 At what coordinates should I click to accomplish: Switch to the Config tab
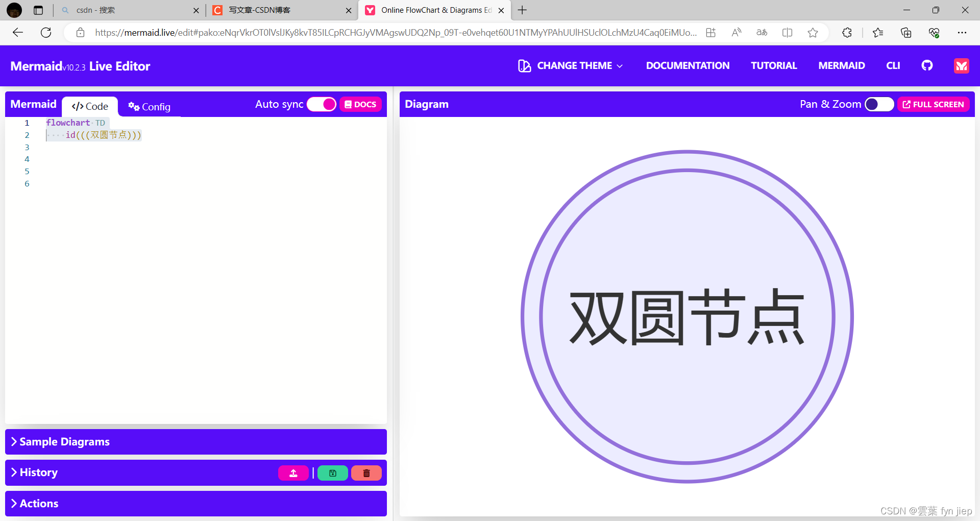150,106
